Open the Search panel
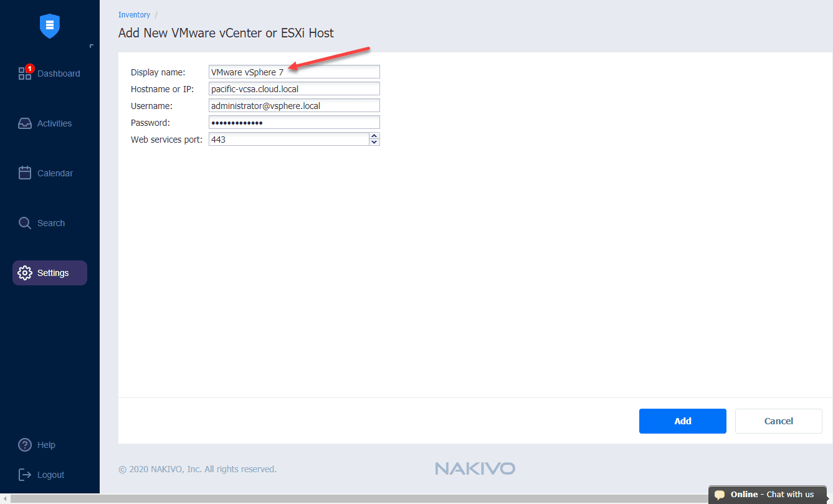833x504 pixels. pyautogui.click(x=50, y=222)
